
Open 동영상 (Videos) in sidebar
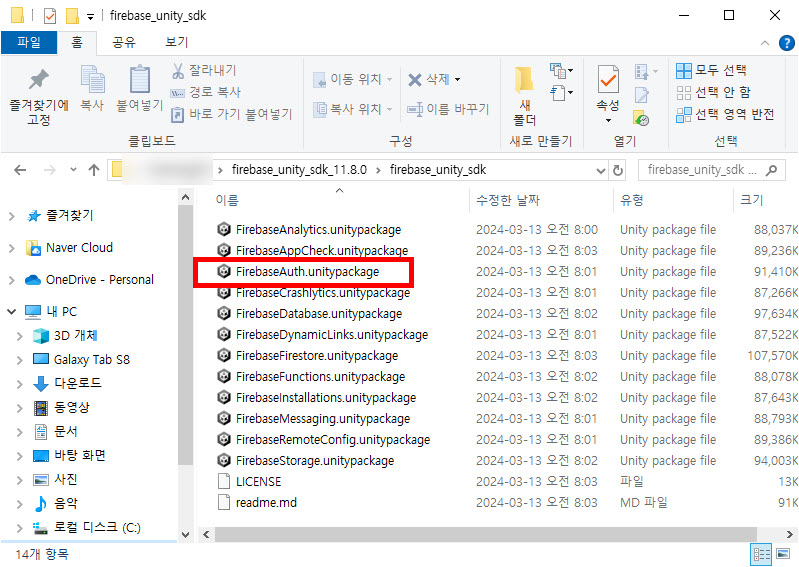tap(61, 408)
